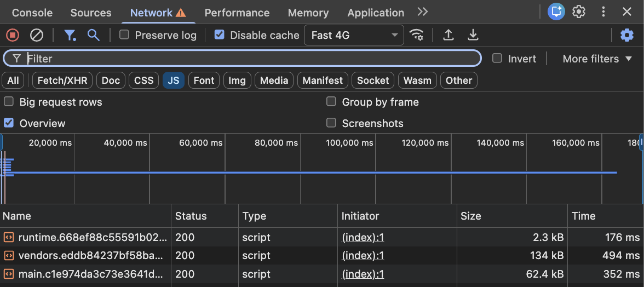The height and width of the screenshot is (287, 644).
Task: Select the Fetch/XHR filter button
Action: pyautogui.click(x=62, y=81)
